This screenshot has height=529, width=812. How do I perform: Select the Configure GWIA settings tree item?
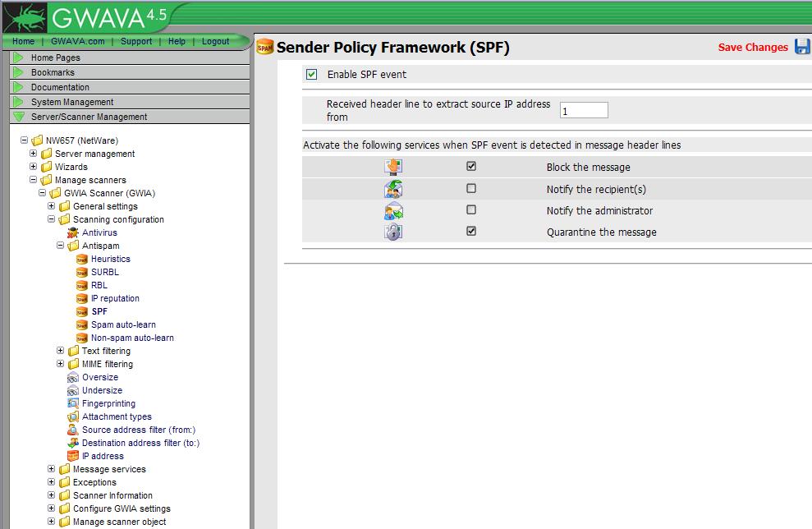pos(122,508)
